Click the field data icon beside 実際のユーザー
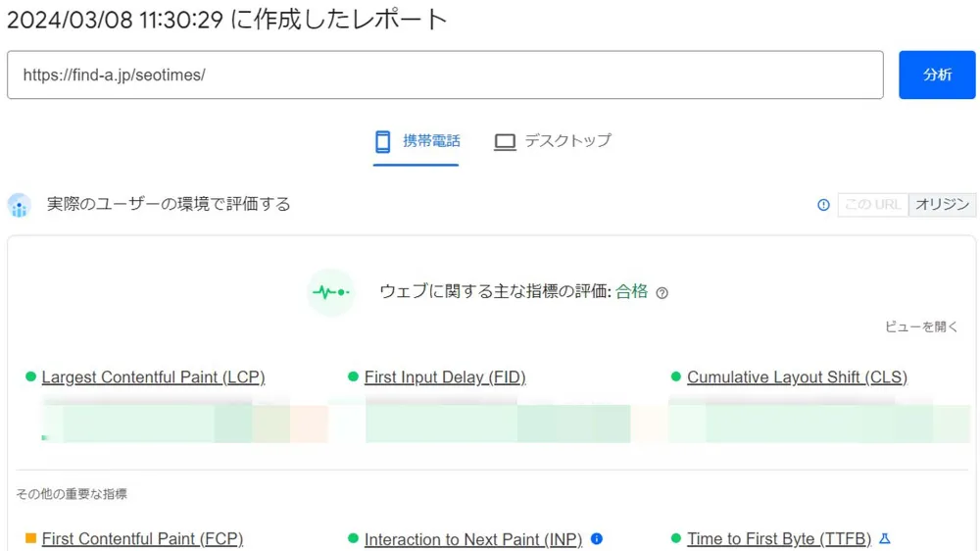 pyautogui.click(x=20, y=205)
